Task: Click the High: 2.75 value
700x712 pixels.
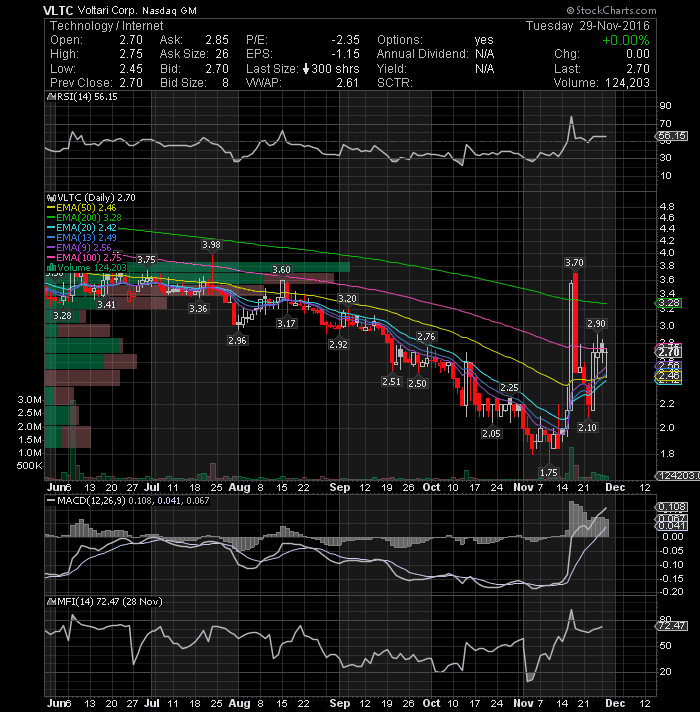Action: point(131,54)
